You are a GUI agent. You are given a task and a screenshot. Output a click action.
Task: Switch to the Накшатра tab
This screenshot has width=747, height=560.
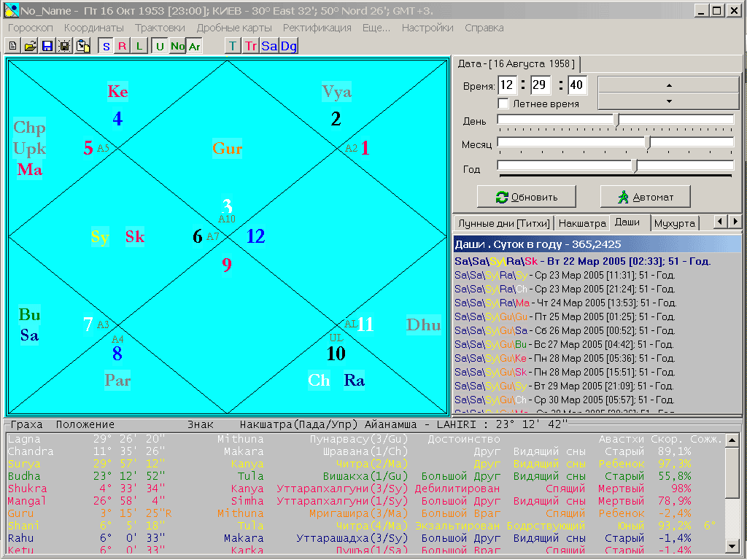pos(581,223)
